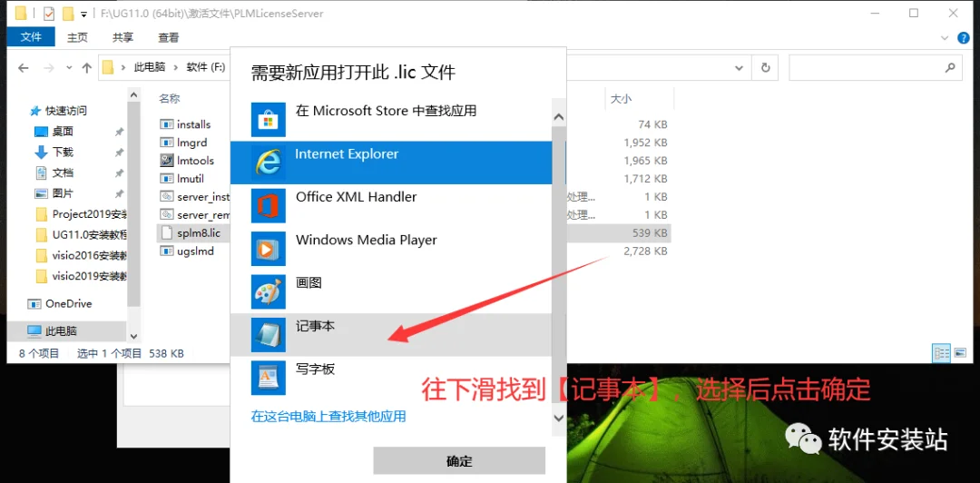The width and height of the screenshot is (980, 483).
Task: Pick the 画图 (Paint) icon
Action: (x=268, y=292)
